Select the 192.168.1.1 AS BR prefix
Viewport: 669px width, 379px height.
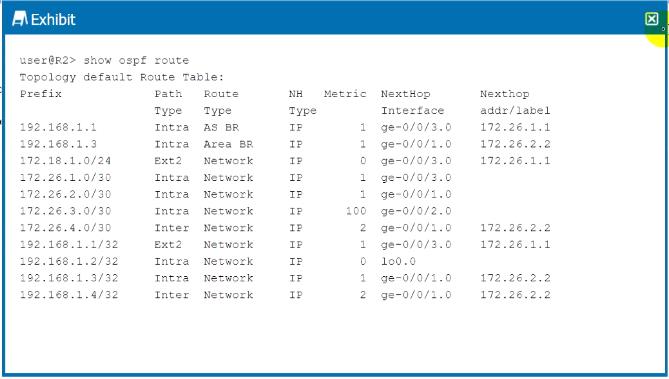pos(58,127)
